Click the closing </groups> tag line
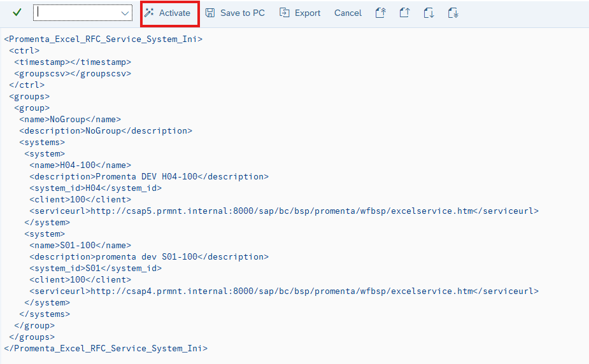589x364 pixels. coord(32,337)
